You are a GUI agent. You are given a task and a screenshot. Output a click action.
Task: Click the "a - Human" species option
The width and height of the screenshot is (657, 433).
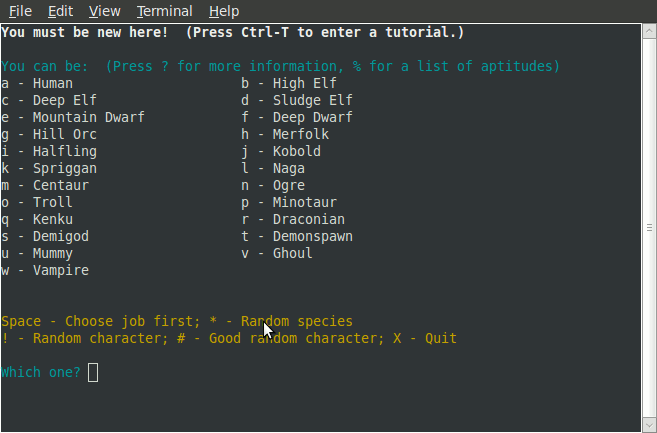(37, 84)
